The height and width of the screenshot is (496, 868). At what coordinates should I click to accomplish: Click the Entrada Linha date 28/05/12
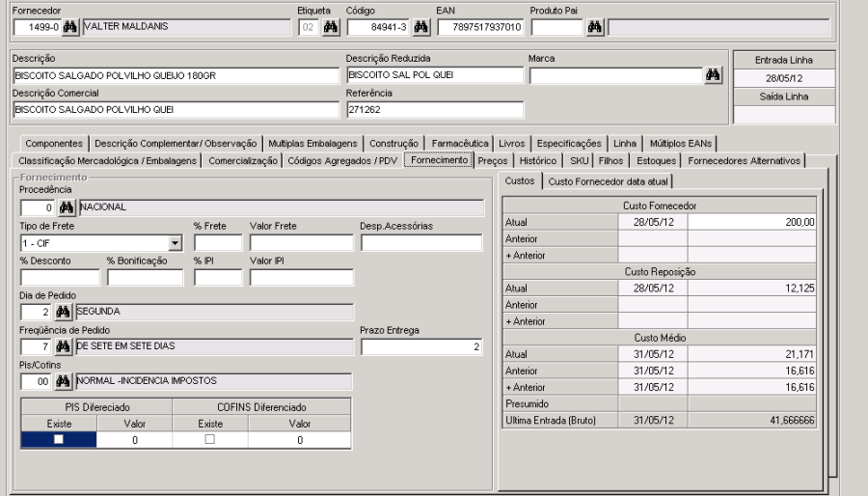[x=784, y=78]
